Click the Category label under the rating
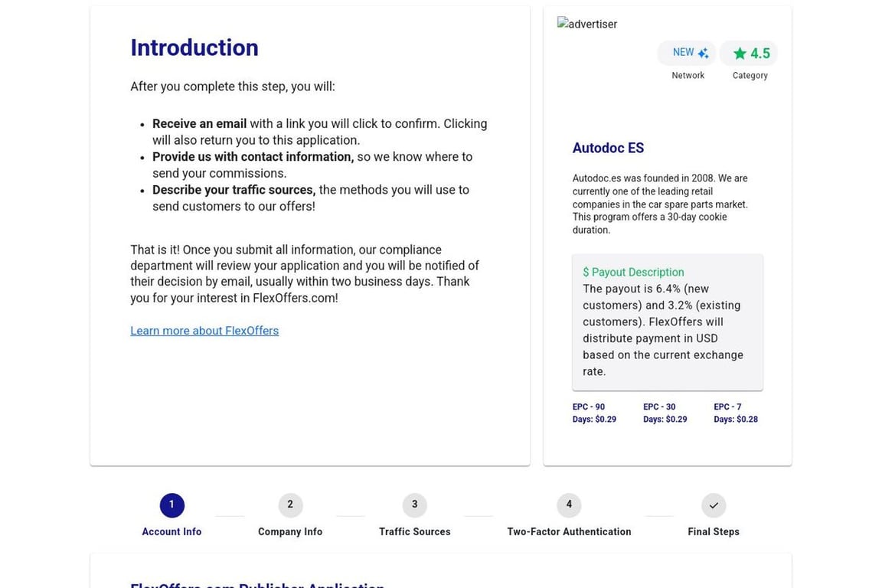The width and height of the screenshot is (882, 588). point(750,75)
